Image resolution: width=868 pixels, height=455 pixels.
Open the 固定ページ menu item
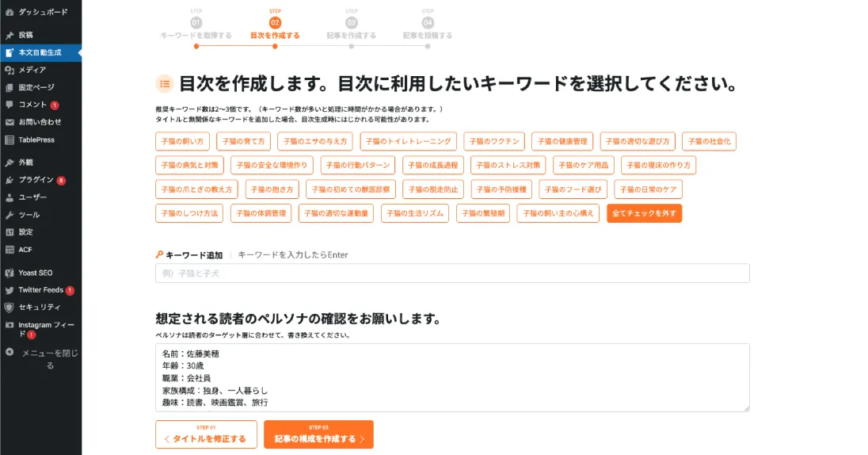click(x=36, y=87)
